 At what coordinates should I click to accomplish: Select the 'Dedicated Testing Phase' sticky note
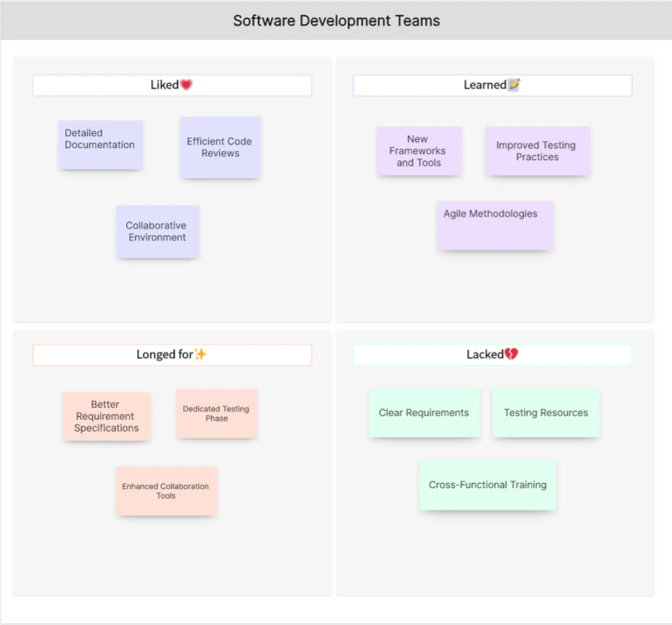pyautogui.click(x=217, y=414)
